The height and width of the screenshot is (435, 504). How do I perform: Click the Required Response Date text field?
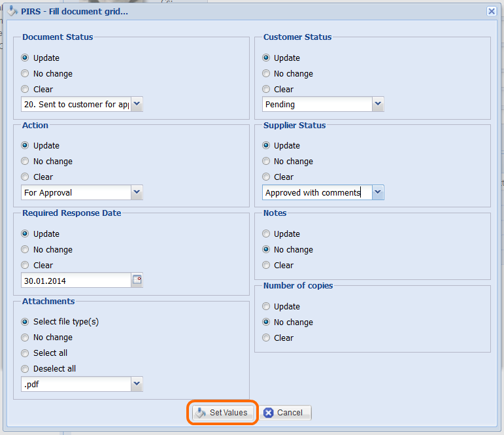click(x=75, y=281)
